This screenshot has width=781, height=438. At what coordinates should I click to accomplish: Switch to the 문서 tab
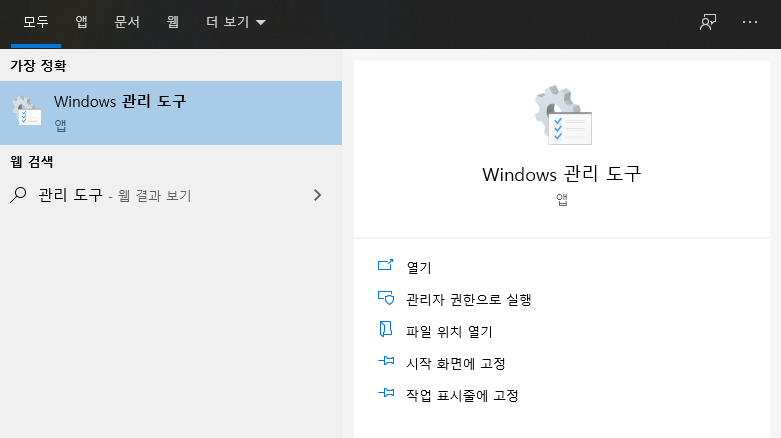[127, 22]
